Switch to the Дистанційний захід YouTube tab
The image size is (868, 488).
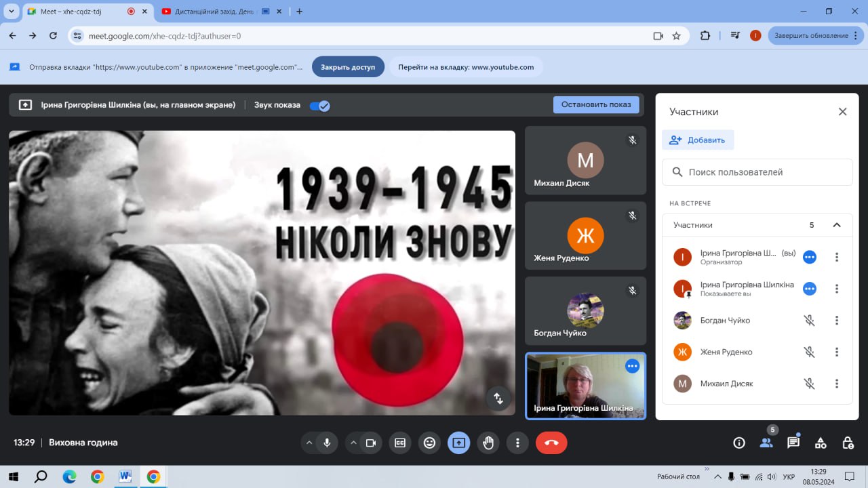(x=222, y=12)
